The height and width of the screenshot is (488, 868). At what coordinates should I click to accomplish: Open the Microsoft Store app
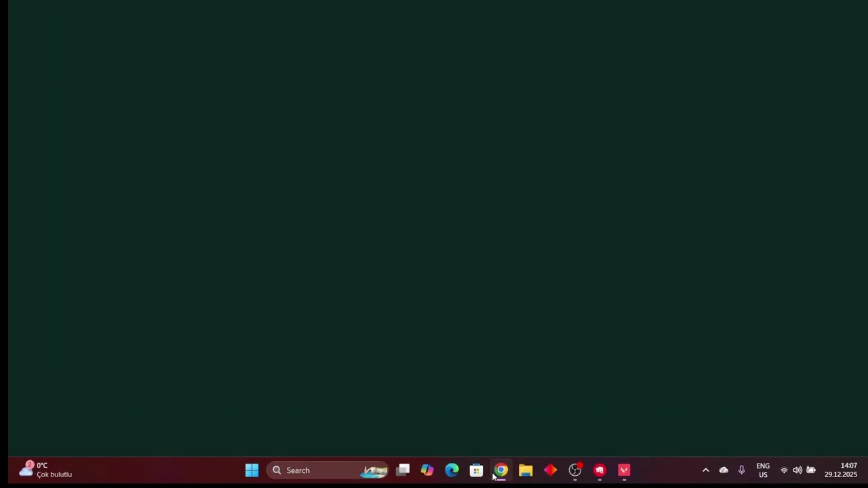click(x=476, y=470)
